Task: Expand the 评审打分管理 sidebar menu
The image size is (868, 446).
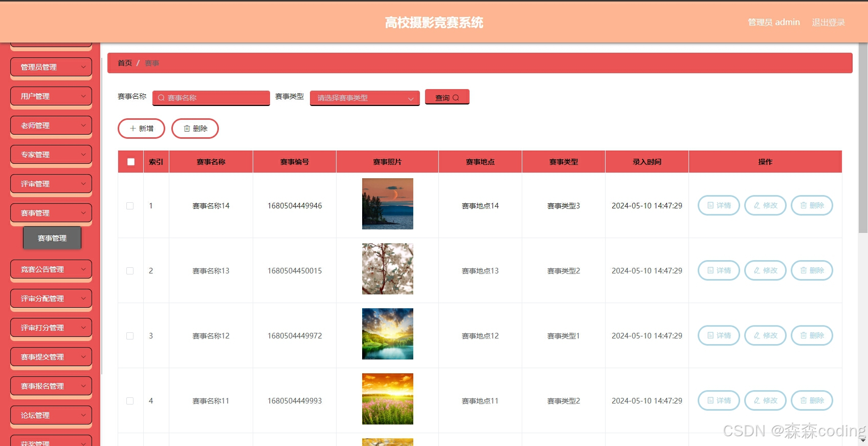Action: coord(51,328)
